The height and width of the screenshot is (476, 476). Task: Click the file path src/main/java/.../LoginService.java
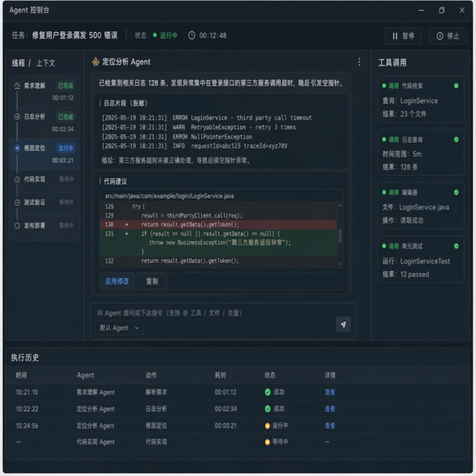tap(169, 196)
